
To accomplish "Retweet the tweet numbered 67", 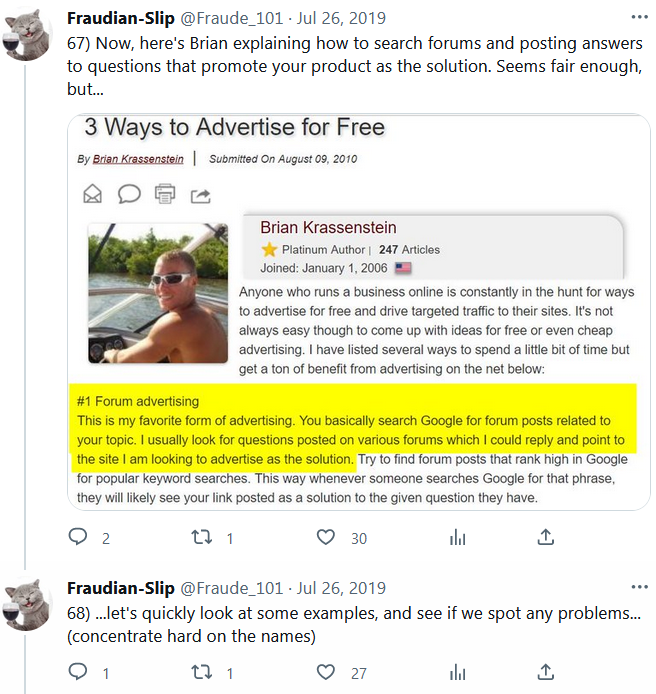I will (201, 537).
